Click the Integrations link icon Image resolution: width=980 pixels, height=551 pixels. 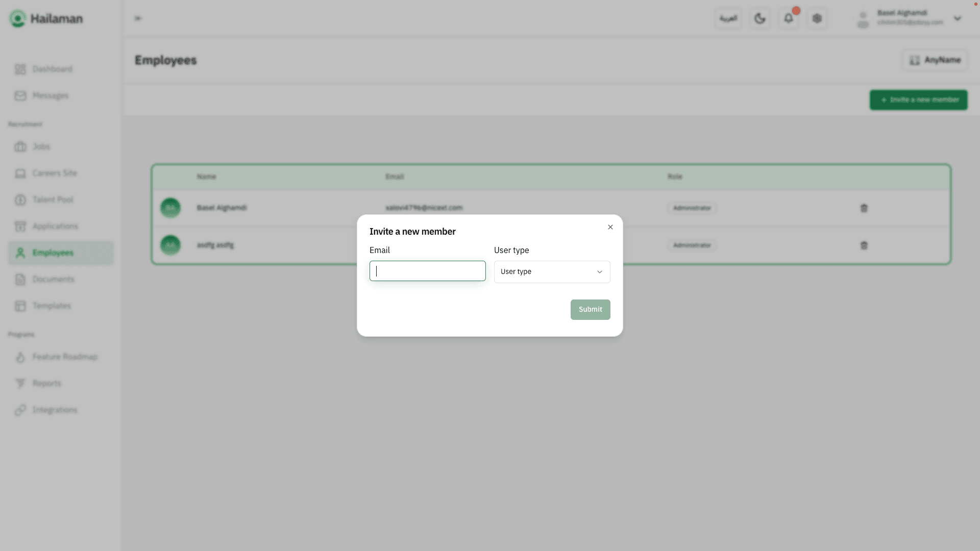pos(20,410)
